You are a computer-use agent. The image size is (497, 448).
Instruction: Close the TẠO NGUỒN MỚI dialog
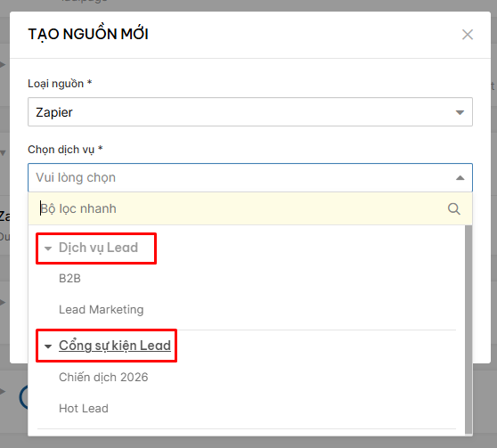point(468,34)
